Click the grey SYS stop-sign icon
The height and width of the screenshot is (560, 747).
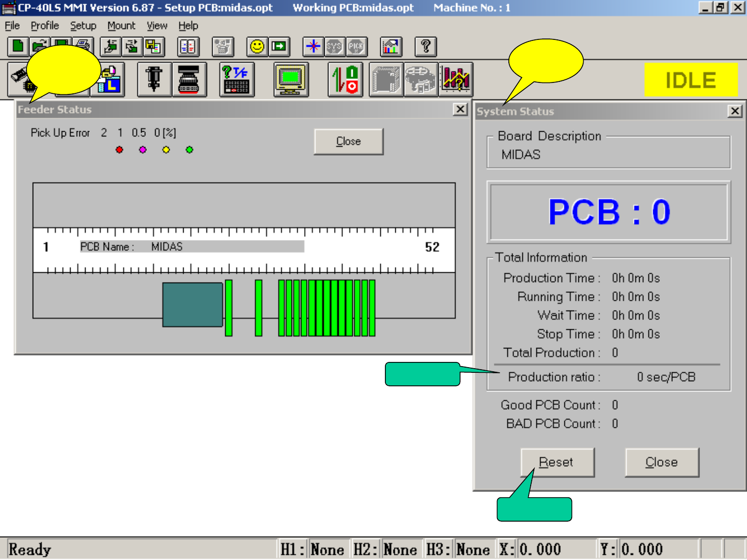point(335,47)
